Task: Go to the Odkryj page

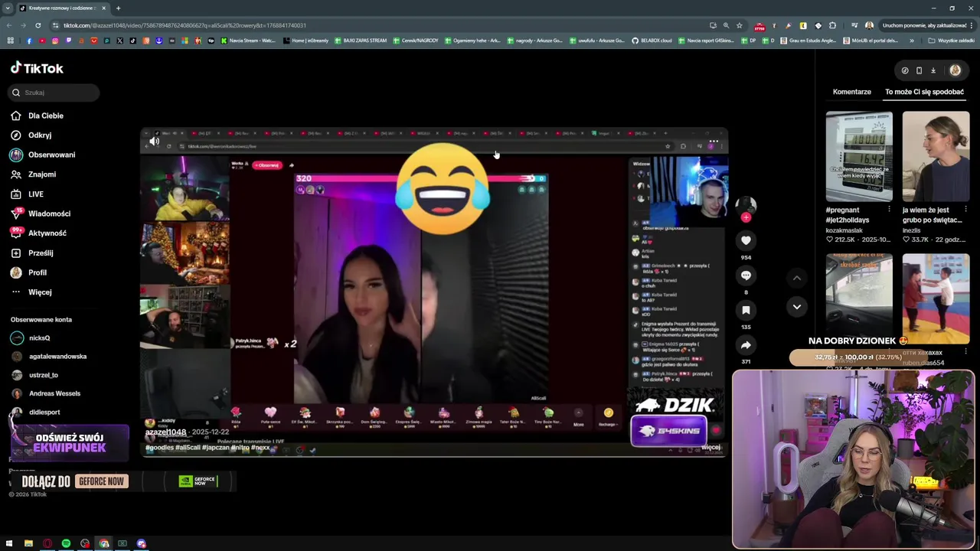Action: [40, 135]
